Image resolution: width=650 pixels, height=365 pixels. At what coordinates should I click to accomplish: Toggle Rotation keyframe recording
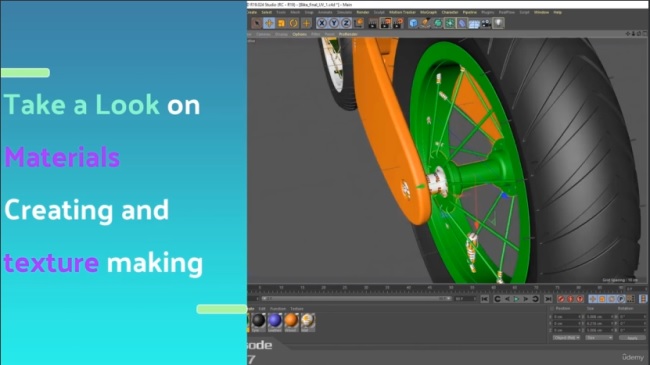click(612, 299)
